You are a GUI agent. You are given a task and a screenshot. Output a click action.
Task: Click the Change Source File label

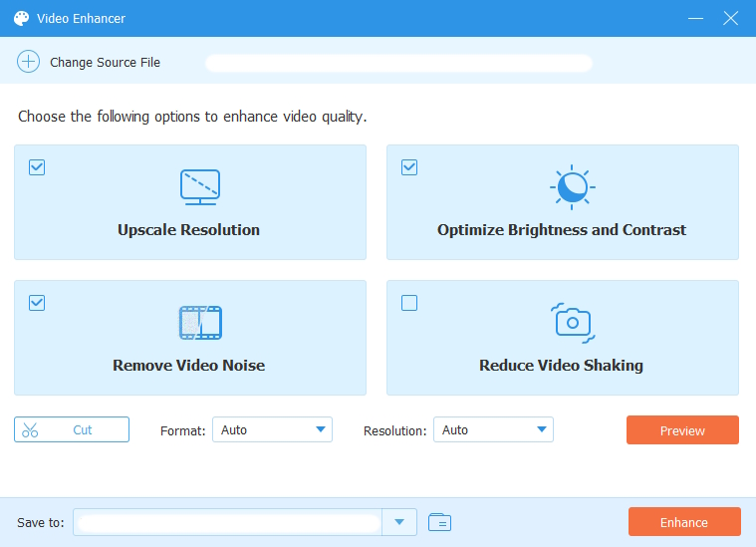tap(106, 62)
